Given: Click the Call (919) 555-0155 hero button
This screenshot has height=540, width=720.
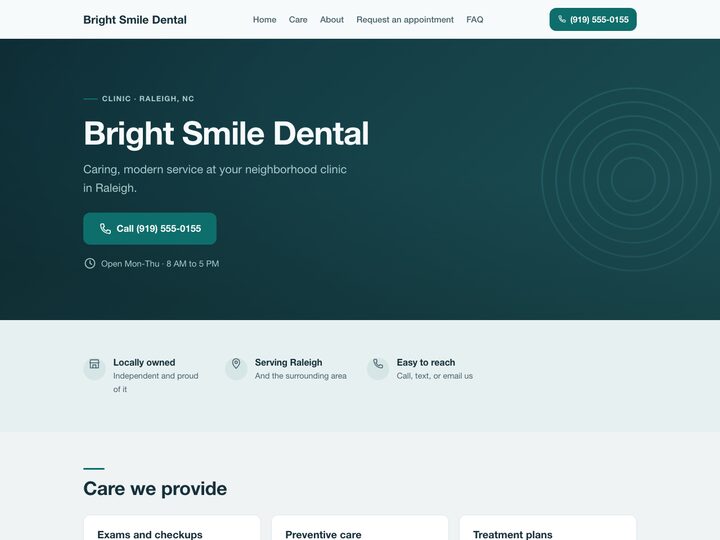Looking at the screenshot, I should (150, 228).
